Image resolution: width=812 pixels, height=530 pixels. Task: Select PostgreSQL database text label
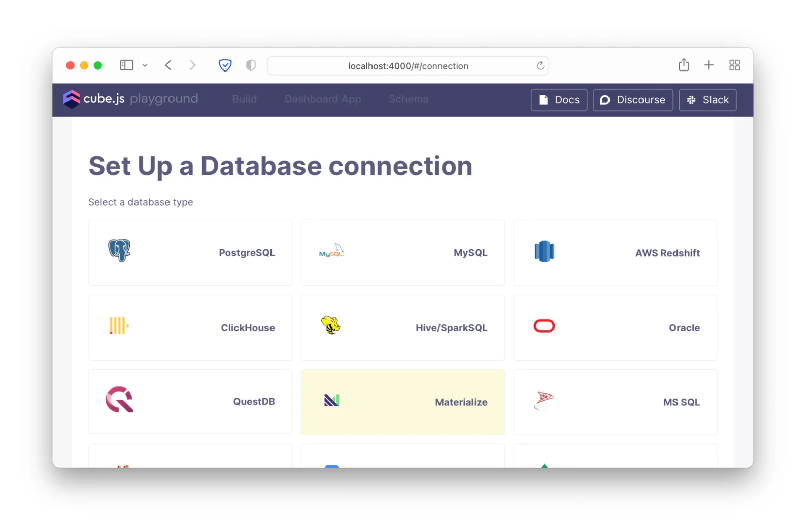click(247, 253)
